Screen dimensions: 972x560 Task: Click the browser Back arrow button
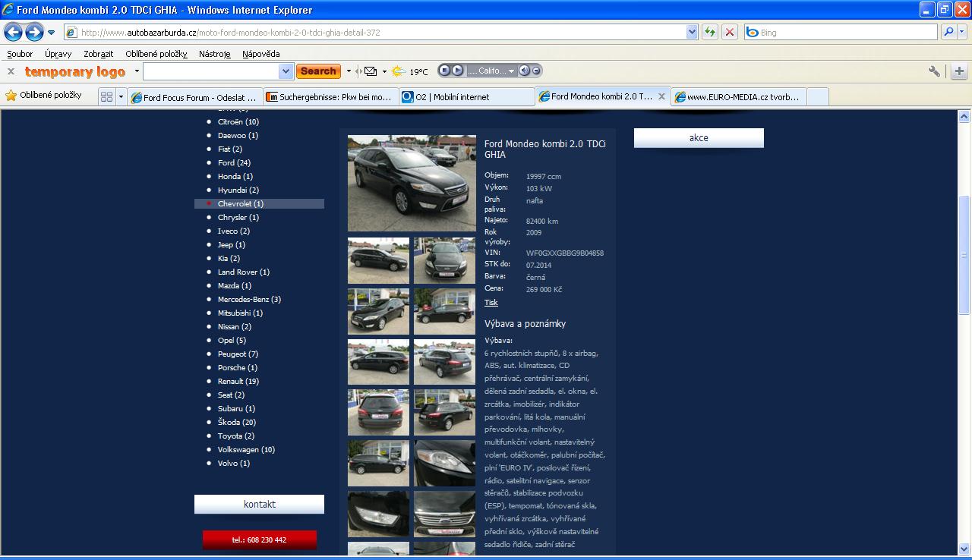click(13, 32)
